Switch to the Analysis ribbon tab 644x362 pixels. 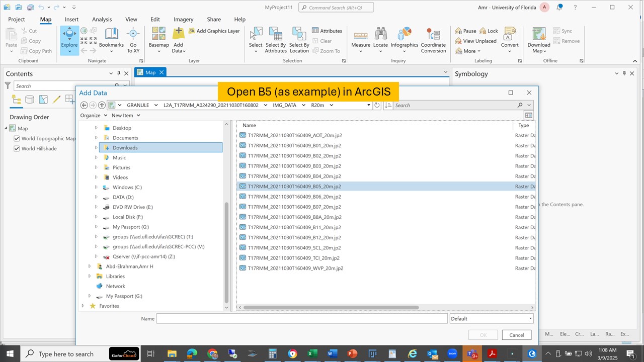tap(102, 19)
